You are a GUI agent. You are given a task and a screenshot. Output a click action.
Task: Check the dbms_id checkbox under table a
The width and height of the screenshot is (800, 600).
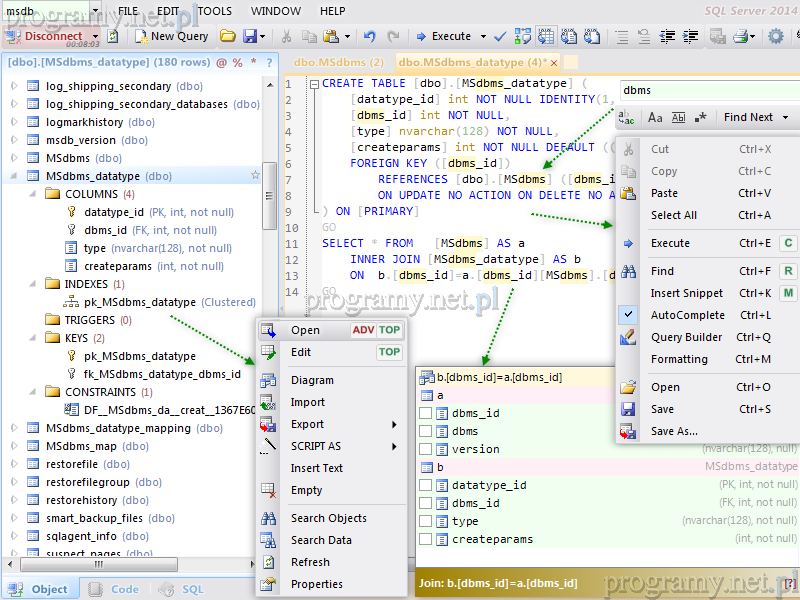(426, 413)
